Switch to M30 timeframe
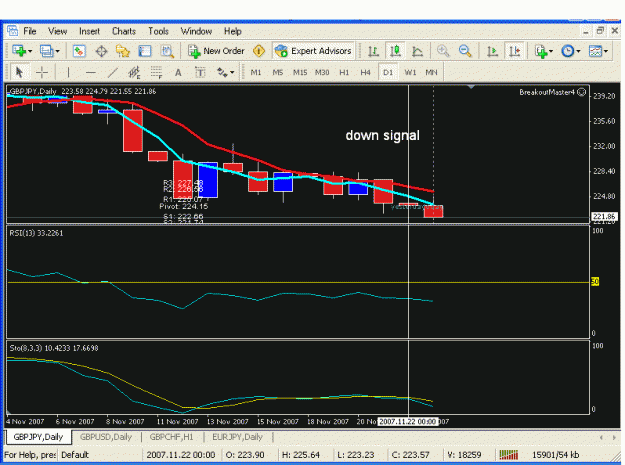This screenshot has width=625, height=465. point(322,73)
